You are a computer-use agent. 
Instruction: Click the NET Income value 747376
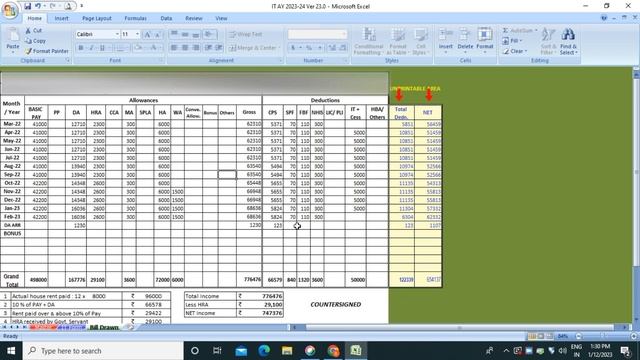tap(264, 313)
